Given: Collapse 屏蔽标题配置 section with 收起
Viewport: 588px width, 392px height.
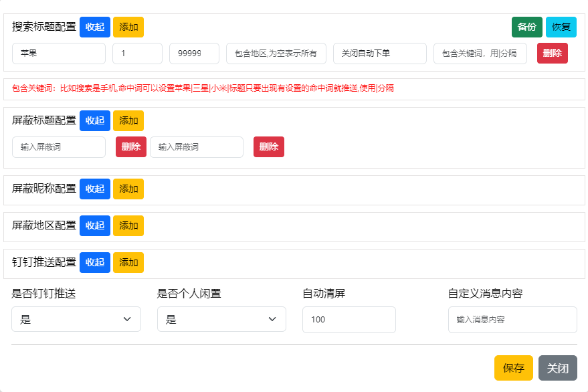Looking at the screenshot, I should 95,121.
